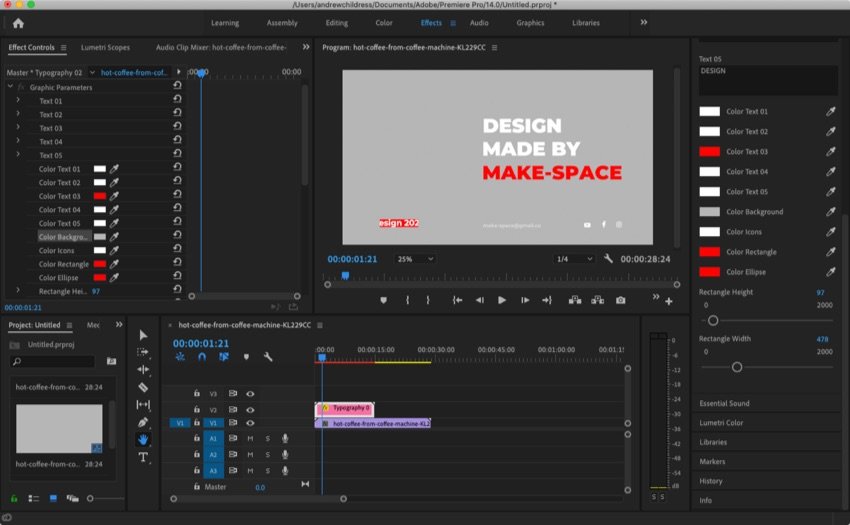Image resolution: width=850 pixels, height=525 pixels.
Task: Choose the Pen tool
Action: 143,422
